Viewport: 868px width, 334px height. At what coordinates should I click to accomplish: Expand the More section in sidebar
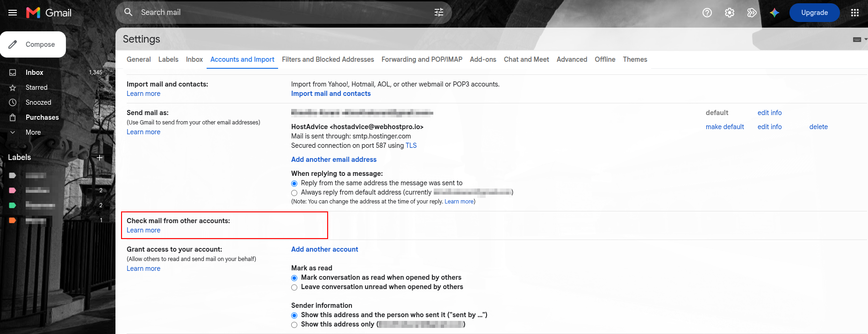[x=33, y=132]
